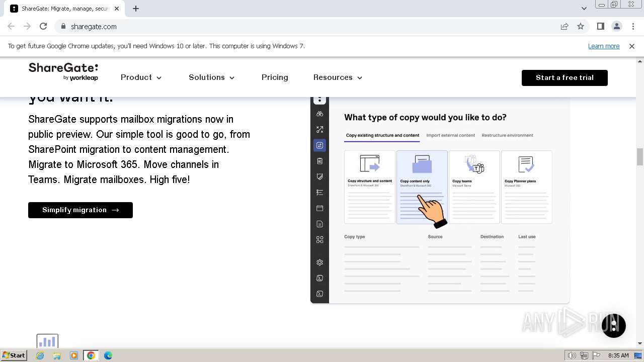
Task: Click the binoculars explore sidebar icon
Action: [319, 114]
